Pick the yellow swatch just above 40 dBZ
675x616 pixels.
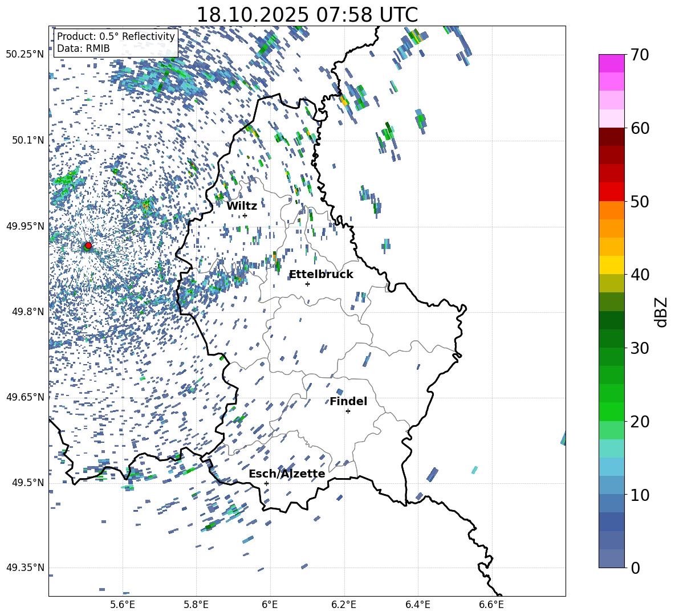tap(611, 265)
